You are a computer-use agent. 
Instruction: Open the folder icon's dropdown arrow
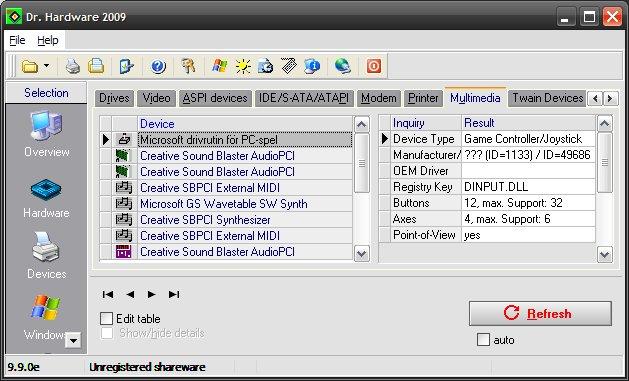tap(47, 65)
